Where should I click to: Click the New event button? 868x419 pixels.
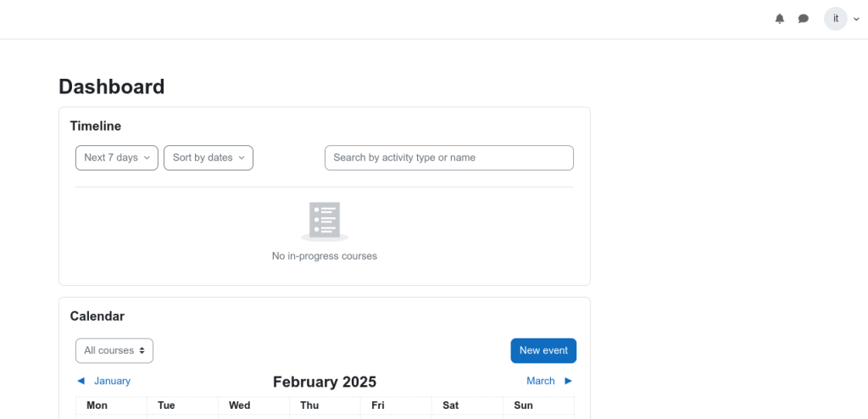pyautogui.click(x=543, y=351)
